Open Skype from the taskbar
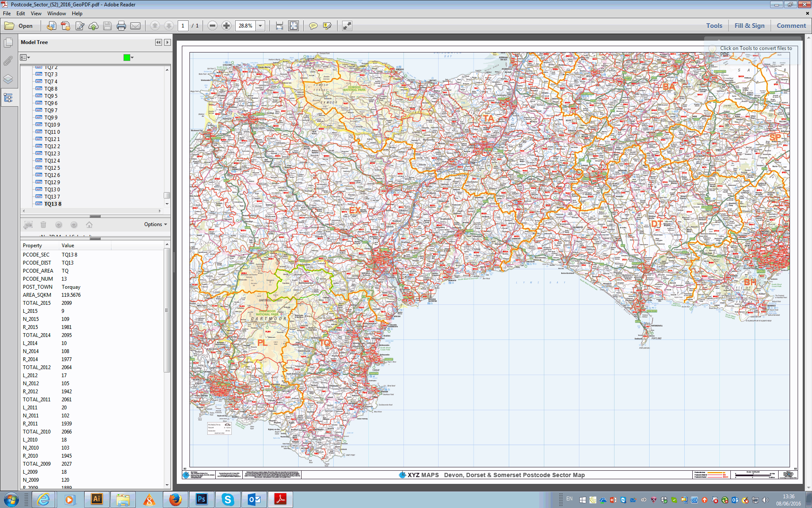Image resolution: width=812 pixels, height=508 pixels. [x=228, y=500]
